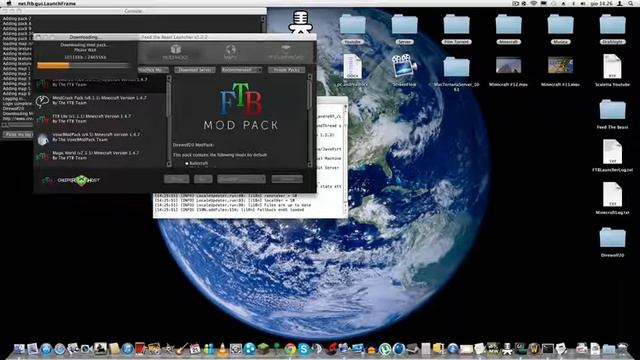Click the Wi-Fi status icon in menu bar
This screenshot has width=640, height=360.
pos(534,3)
